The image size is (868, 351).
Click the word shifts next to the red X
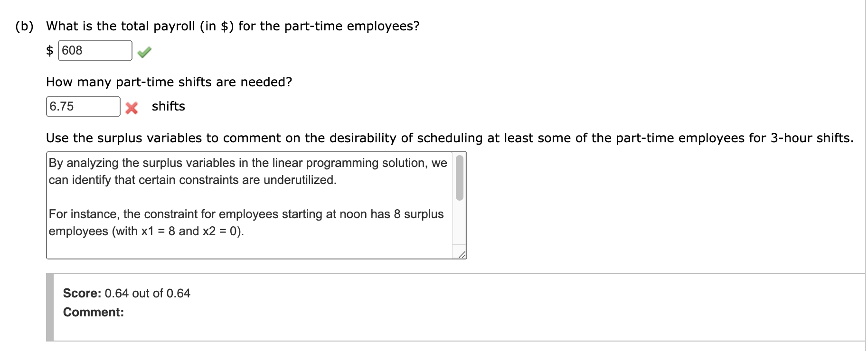[x=168, y=106]
